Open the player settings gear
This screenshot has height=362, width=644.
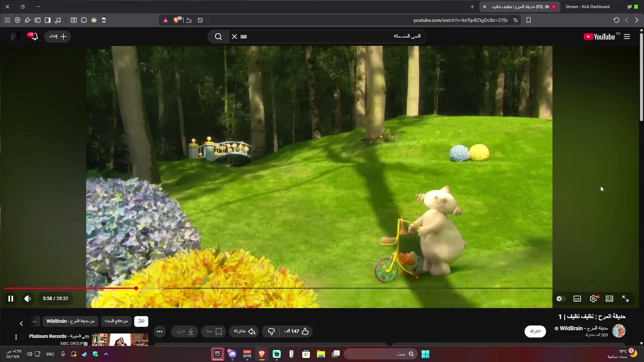tap(593, 299)
